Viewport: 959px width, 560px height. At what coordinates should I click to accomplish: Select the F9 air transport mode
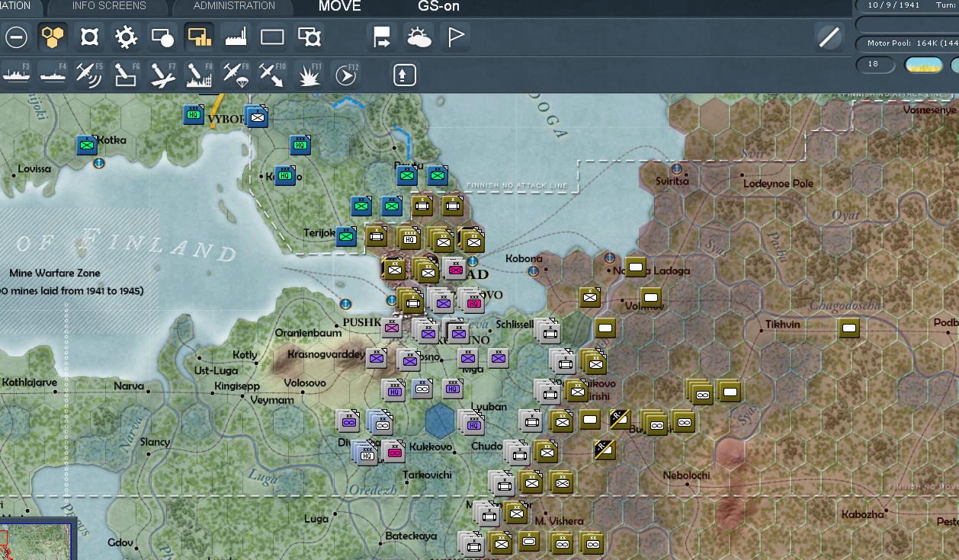point(236,75)
